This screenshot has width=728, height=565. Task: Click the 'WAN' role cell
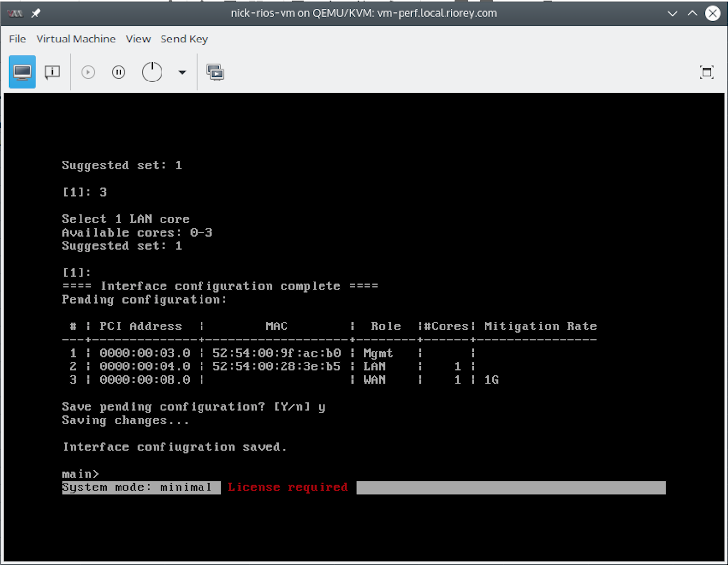tap(374, 380)
